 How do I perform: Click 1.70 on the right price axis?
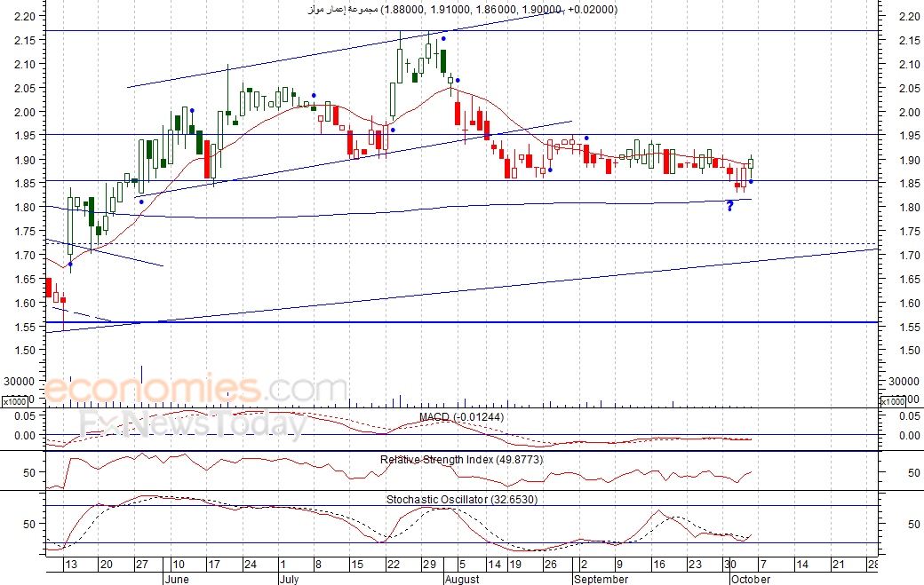pos(909,255)
